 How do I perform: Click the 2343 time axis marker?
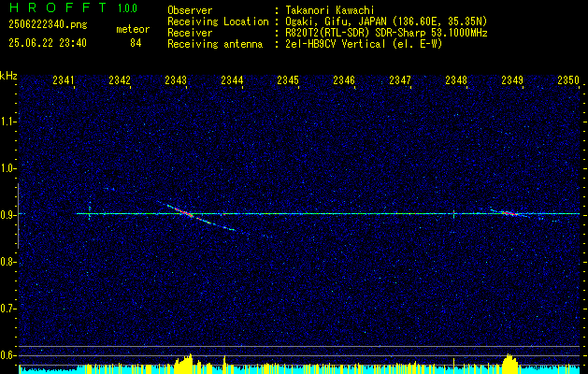coord(176,79)
